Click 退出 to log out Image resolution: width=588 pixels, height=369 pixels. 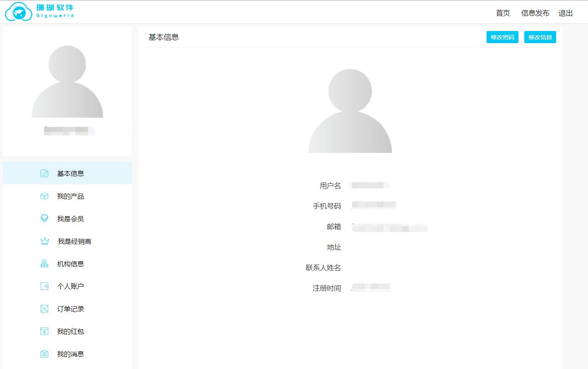tap(566, 13)
